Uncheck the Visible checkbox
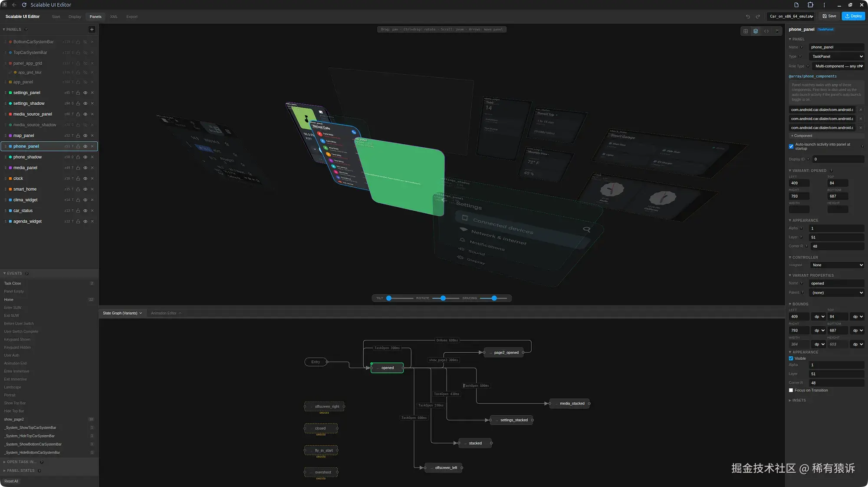This screenshot has height=487, width=868. (791, 359)
